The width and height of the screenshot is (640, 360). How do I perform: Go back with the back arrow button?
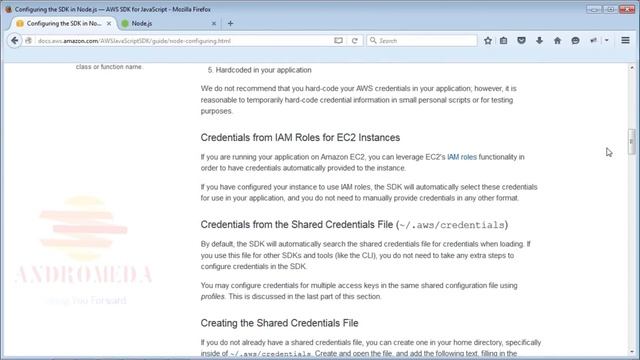pyautogui.click(x=15, y=40)
